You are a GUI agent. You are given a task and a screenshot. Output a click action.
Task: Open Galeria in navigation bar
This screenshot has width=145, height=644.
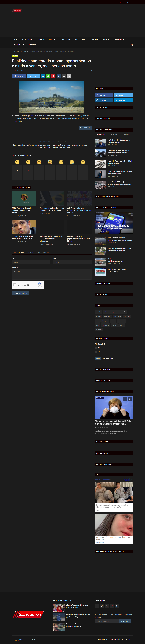coord(17,45)
